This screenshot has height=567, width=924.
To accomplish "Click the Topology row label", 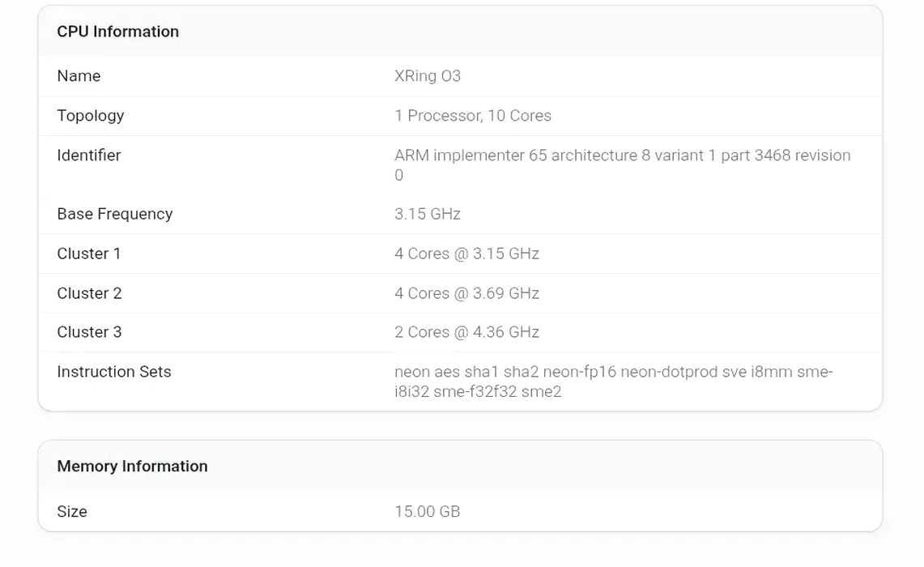I will tap(91, 116).
